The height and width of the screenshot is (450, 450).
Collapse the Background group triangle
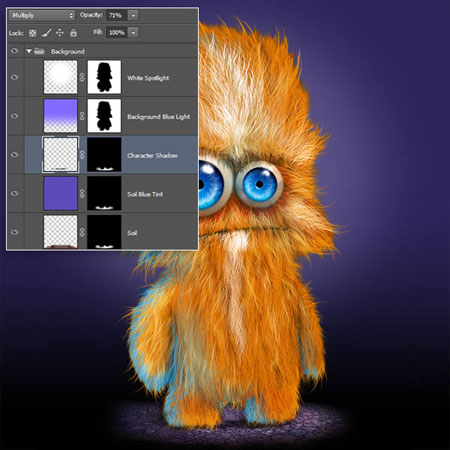click(x=29, y=51)
